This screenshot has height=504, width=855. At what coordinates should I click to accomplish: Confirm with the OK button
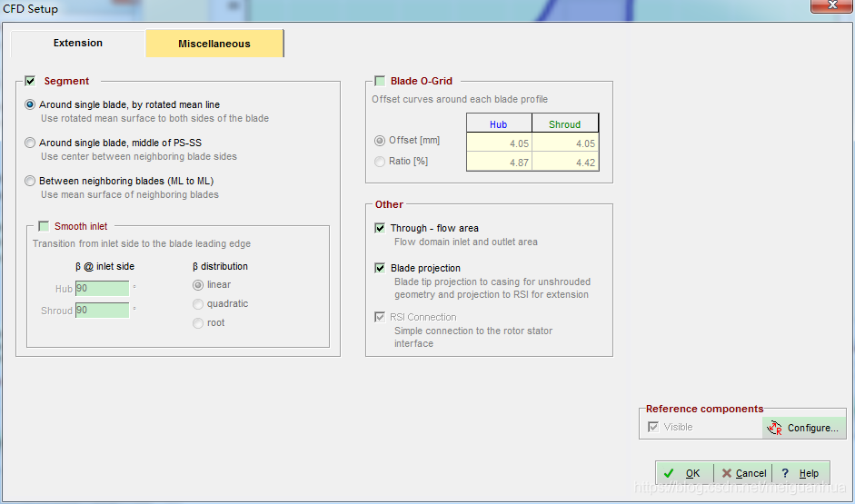684,473
